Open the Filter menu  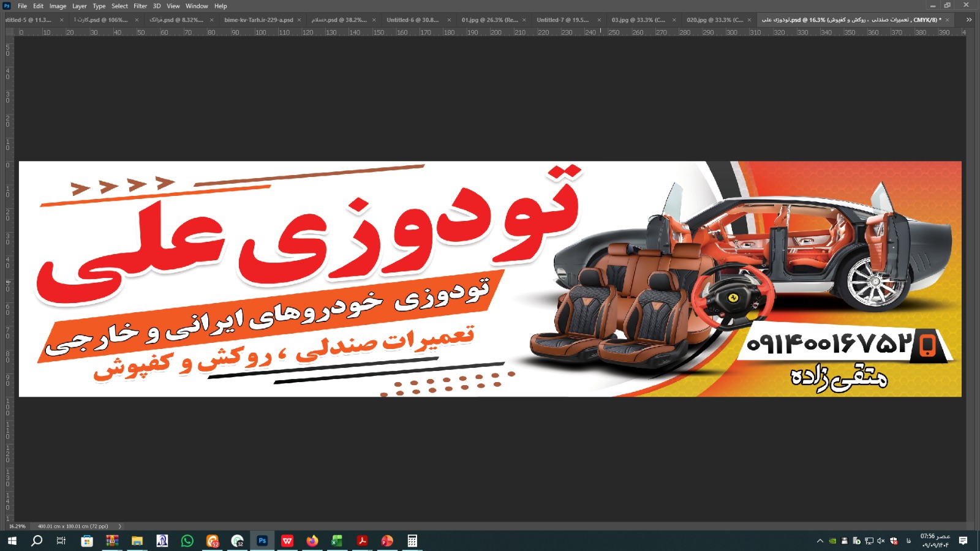[140, 6]
